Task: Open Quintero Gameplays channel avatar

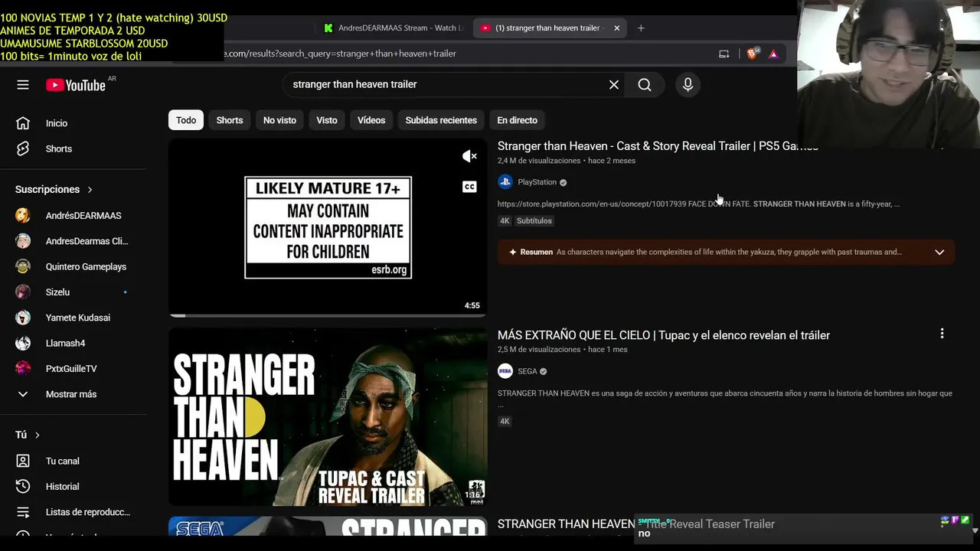Action: 23,266
